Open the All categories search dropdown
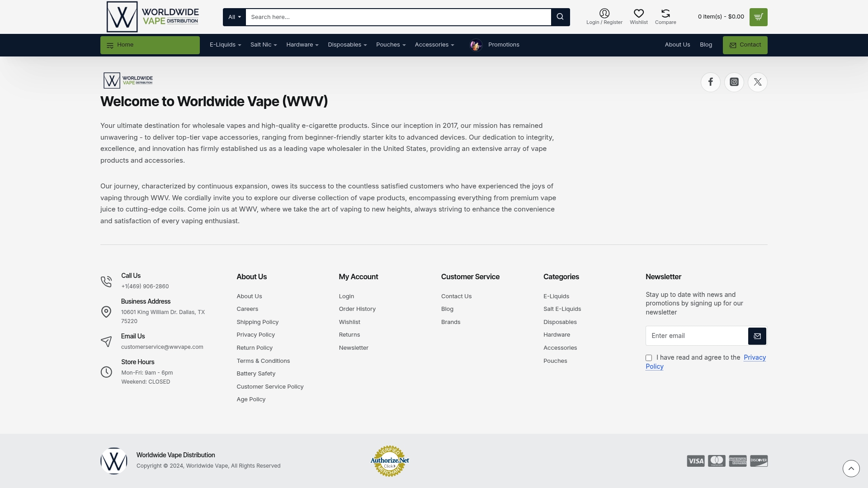 (x=234, y=17)
